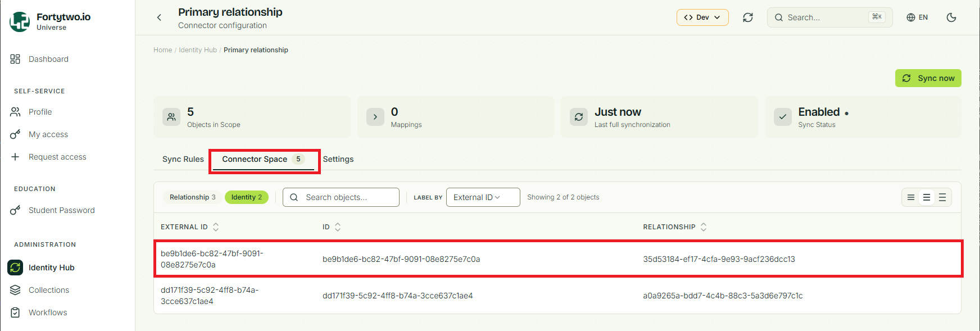Image resolution: width=980 pixels, height=331 pixels.
Task: Toggle dark mode moon icon
Action: point(951,17)
